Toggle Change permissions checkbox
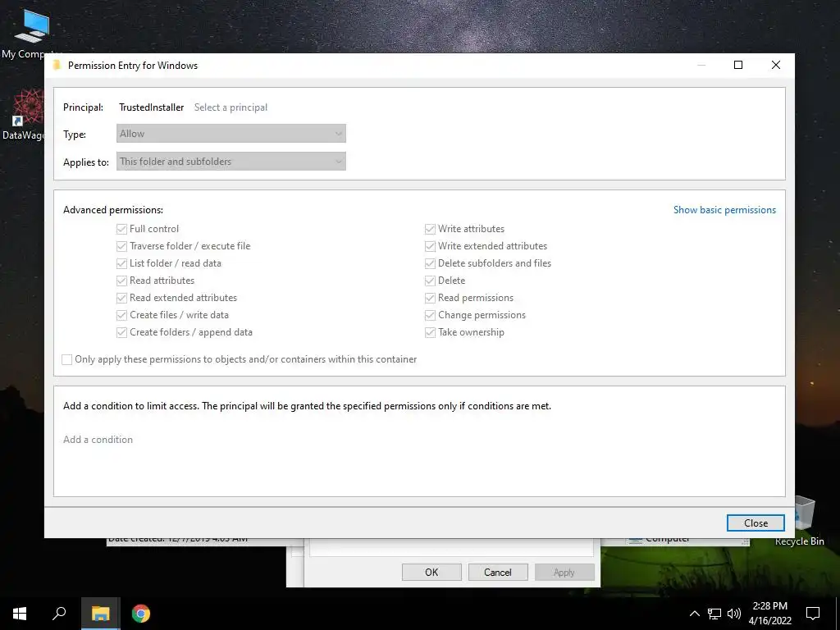This screenshot has width=840, height=630. [x=430, y=315]
